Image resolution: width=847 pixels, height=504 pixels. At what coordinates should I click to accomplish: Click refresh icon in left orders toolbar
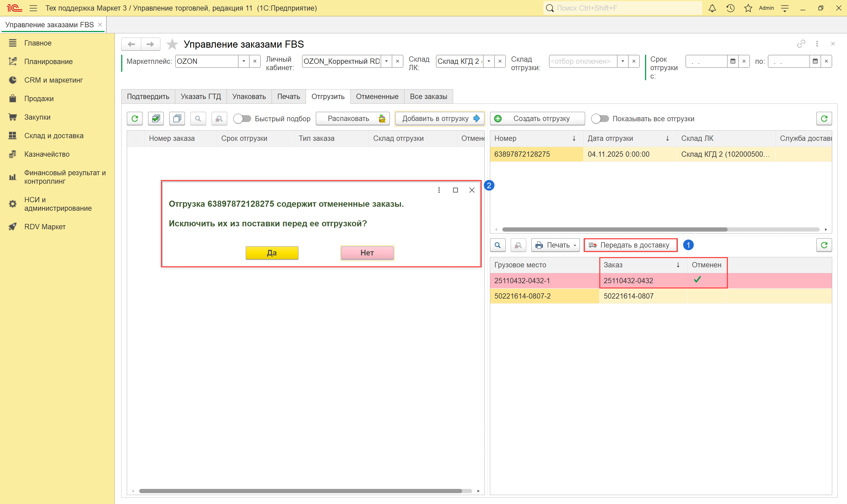pyautogui.click(x=134, y=119)
